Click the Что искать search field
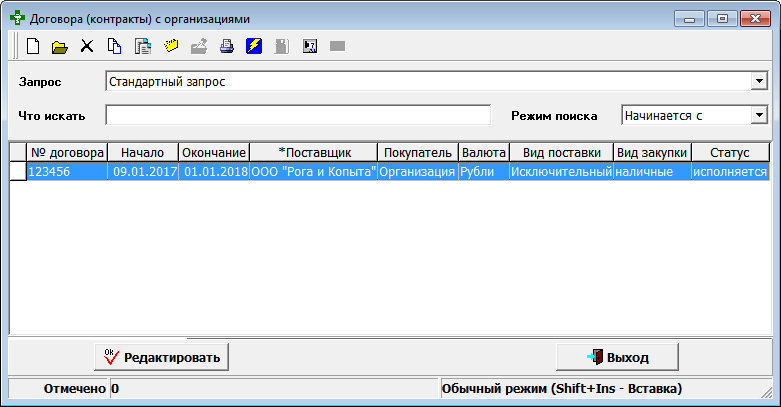This screenshot has width=781, height=407. coord(298,115)
